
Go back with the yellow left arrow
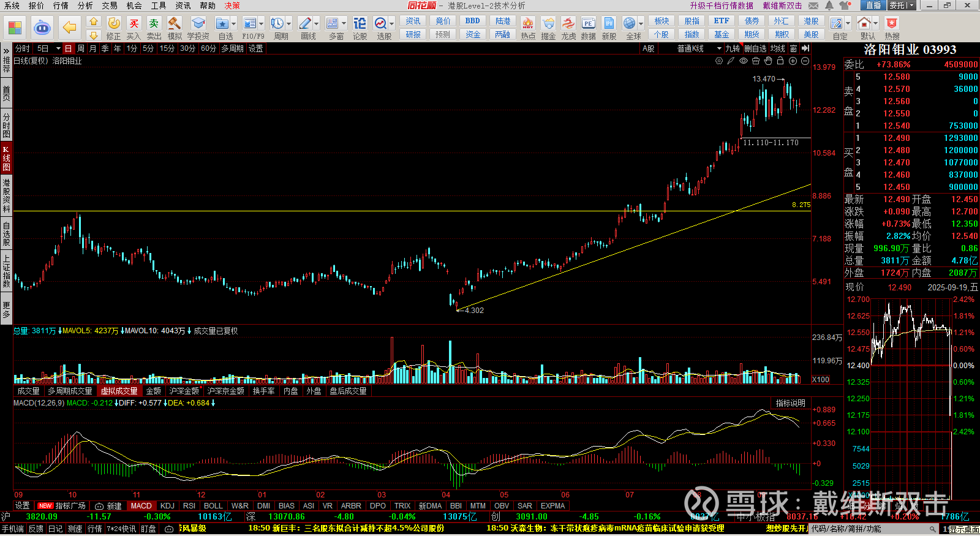(x=70, y=28)
